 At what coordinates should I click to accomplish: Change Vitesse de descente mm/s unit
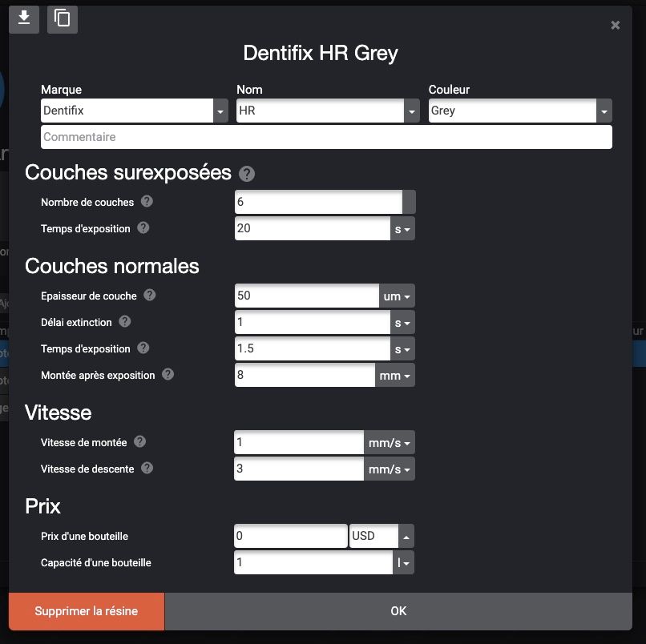[x=389, y=469]
